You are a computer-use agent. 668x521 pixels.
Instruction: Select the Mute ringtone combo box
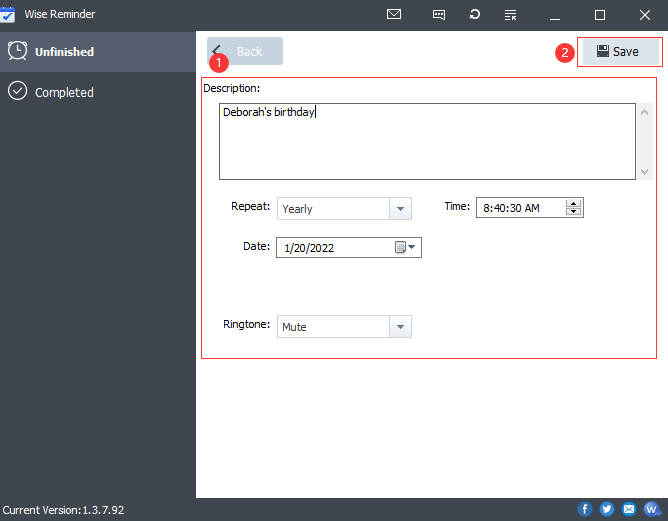[x=344, y=327]
